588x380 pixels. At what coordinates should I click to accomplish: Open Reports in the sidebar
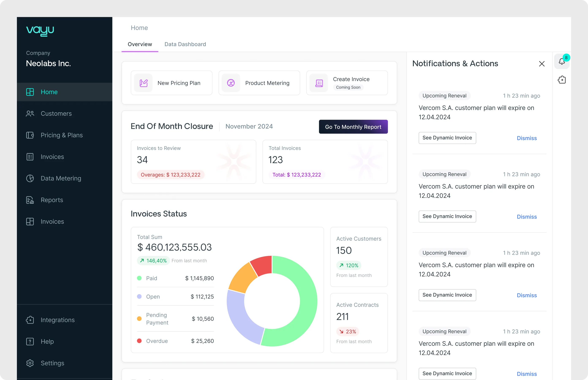coord(52,200)
